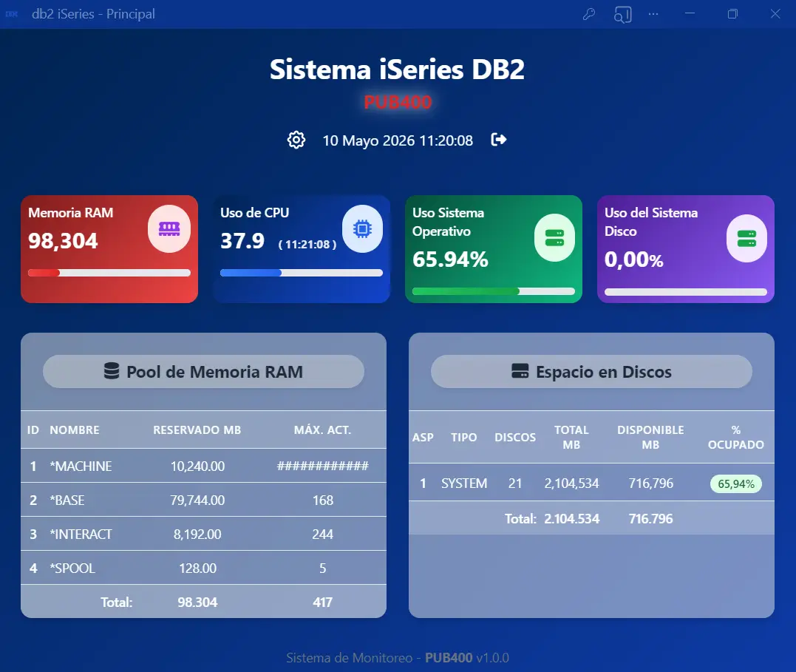Click the app logo in title bar

pyautogui.click(x=11, y=14)
